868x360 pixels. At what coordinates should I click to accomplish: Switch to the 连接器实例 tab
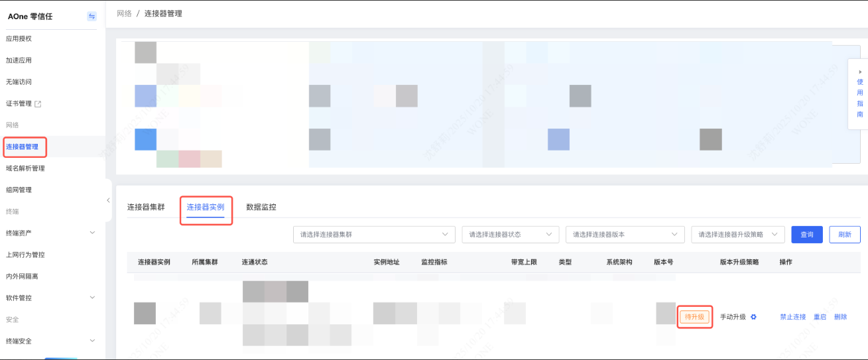(206, 207)
